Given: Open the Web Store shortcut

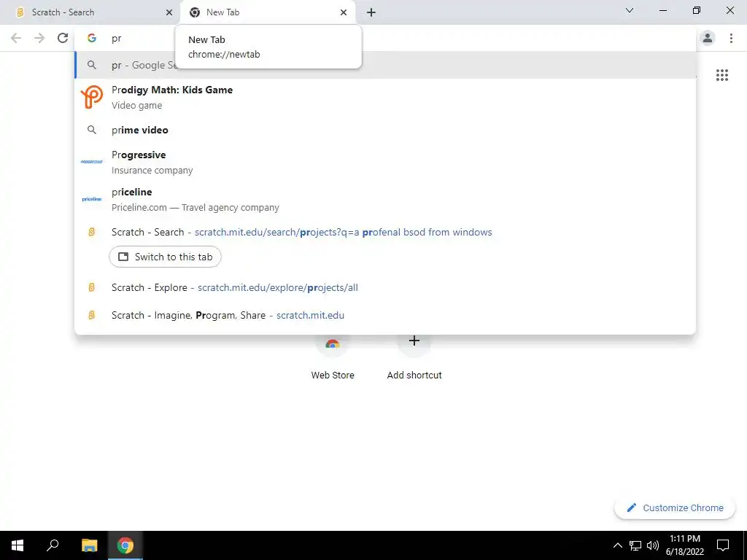Looking at the screenshot, I should (x=333, y=357).
